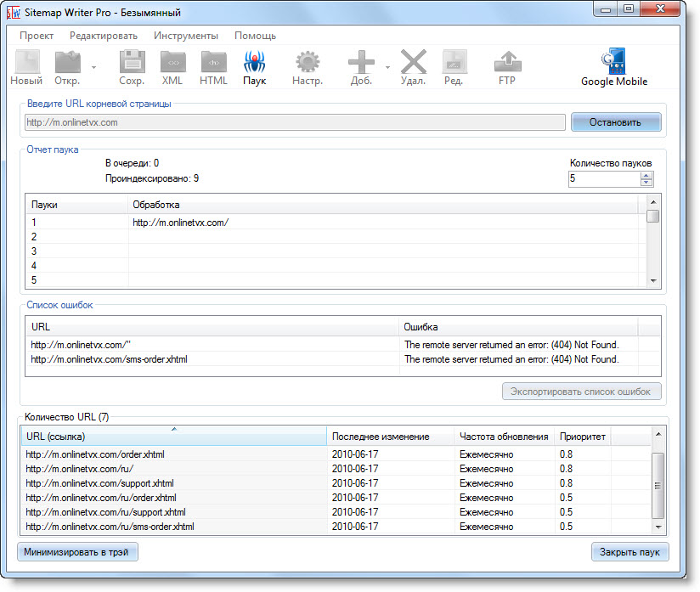Click the Обработка column header
700x592 pixels.
click(384, 205)
